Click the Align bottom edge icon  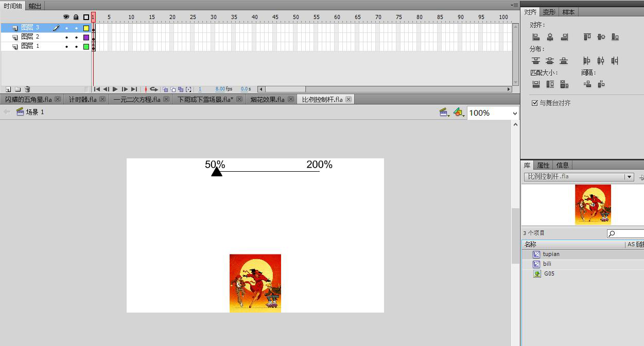615,37
